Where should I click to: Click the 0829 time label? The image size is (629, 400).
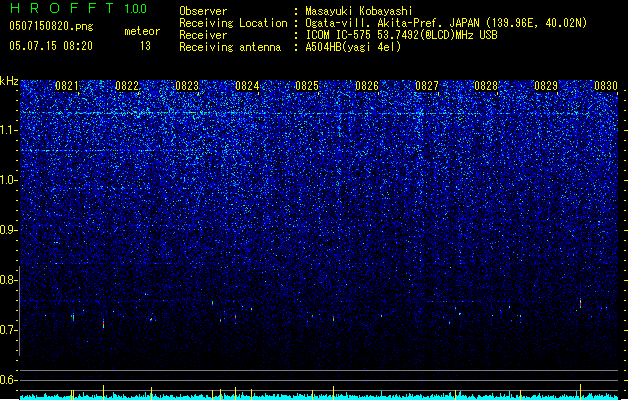pos(546,86)
